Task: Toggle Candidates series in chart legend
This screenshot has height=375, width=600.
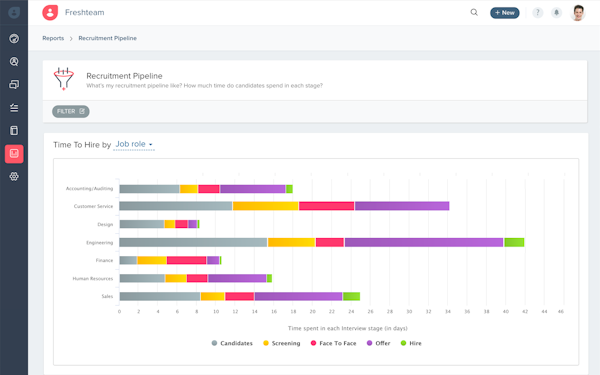Action: pos(232,343)
